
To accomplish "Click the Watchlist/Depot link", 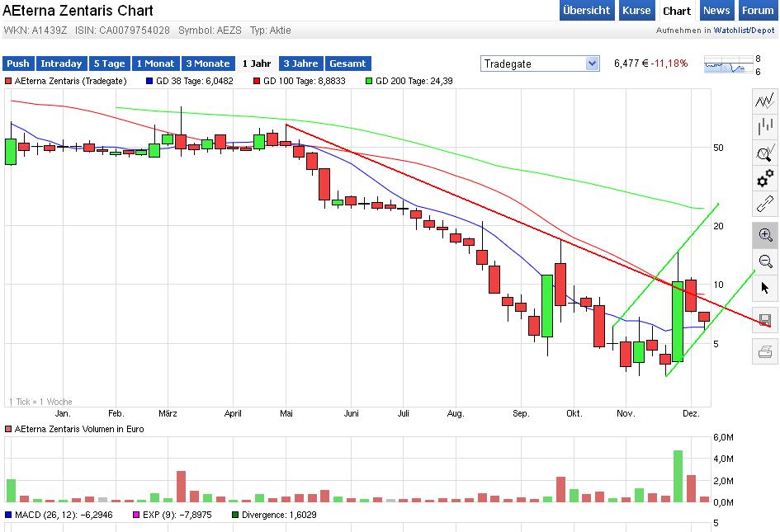I will click(745, 31).
